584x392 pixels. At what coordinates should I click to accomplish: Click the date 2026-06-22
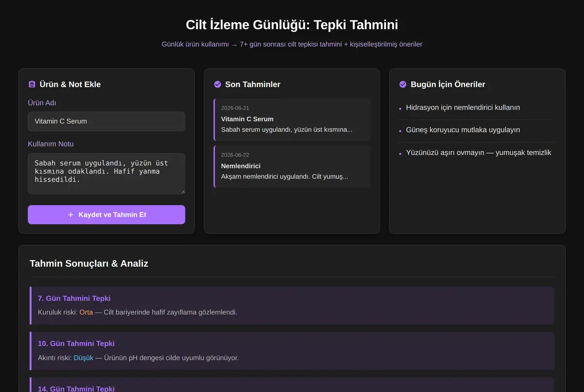(x=235, y=155)
